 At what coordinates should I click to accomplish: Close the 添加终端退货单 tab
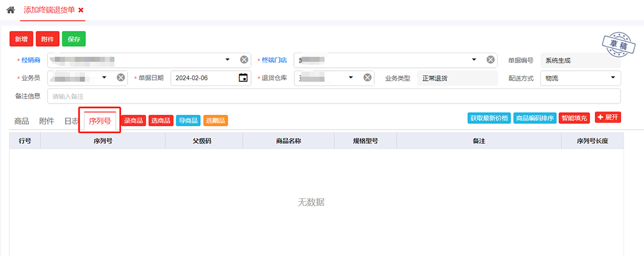81,10
